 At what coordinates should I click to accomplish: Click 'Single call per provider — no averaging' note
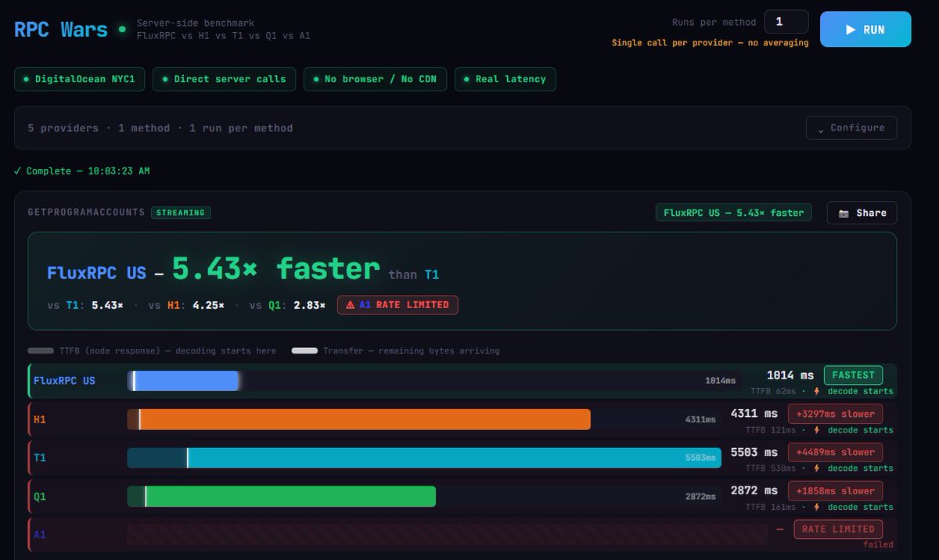coord(711,43)
